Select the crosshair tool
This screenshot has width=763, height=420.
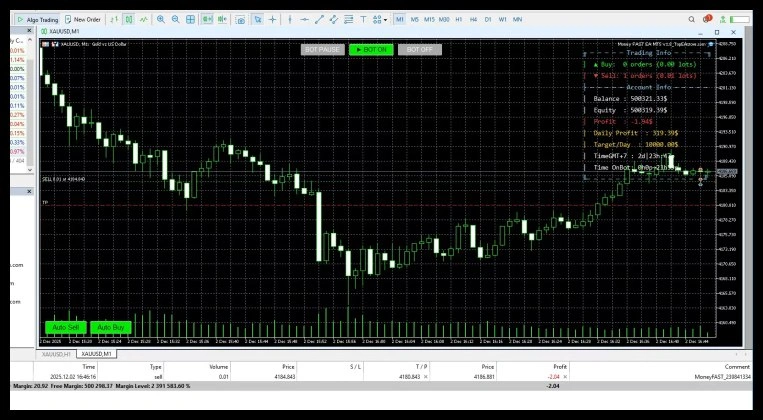point(273,19)
